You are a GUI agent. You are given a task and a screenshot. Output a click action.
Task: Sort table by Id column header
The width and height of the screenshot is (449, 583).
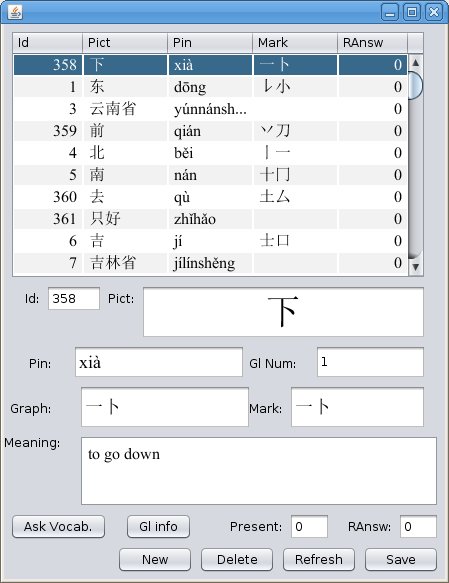coord(48,43)
